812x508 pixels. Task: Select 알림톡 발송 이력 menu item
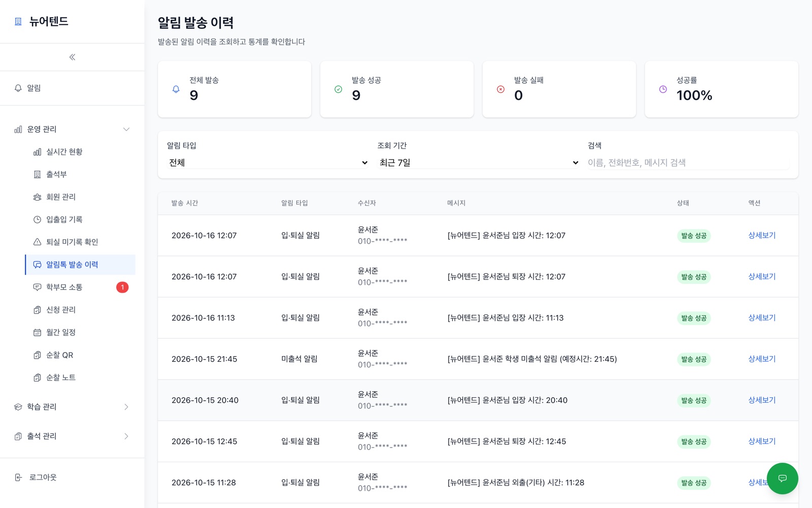click(80, 265)
